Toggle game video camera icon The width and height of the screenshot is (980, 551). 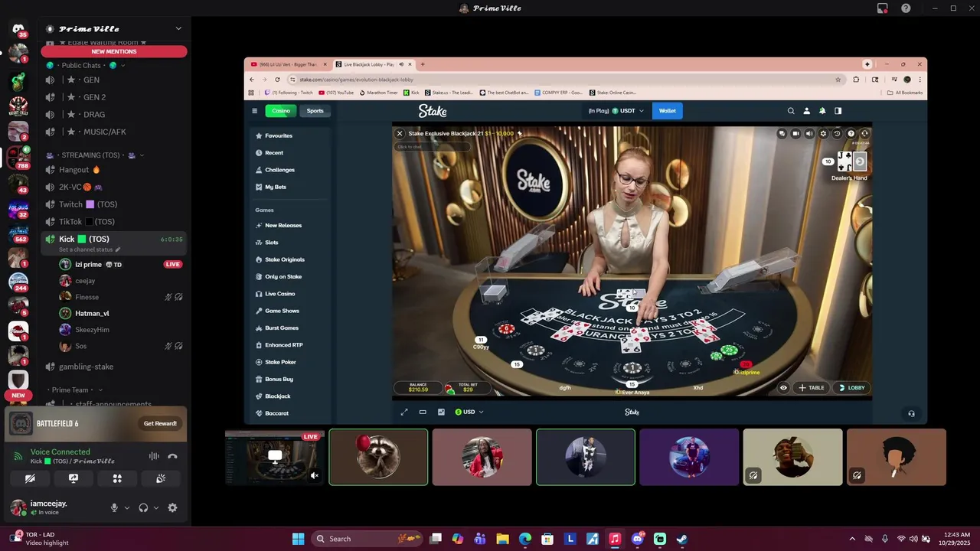(795, 133)
